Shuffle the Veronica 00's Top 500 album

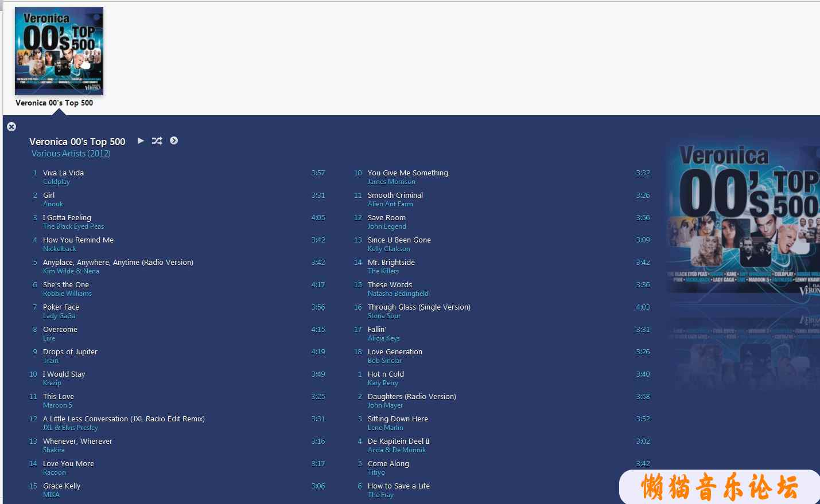point(157,140)
